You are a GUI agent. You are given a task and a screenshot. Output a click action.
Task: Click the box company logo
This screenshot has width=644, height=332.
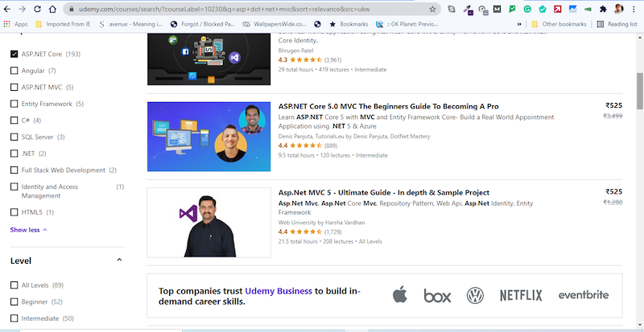coord(437,296)
